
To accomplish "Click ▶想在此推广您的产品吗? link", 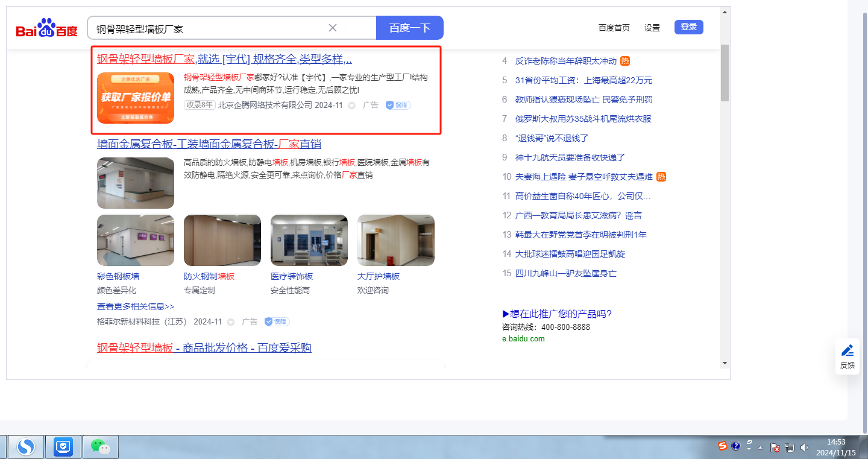I will point(557,314).
